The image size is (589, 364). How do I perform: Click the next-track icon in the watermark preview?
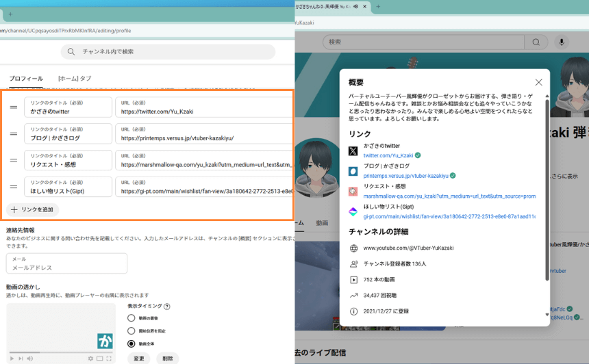click(21, 359)
